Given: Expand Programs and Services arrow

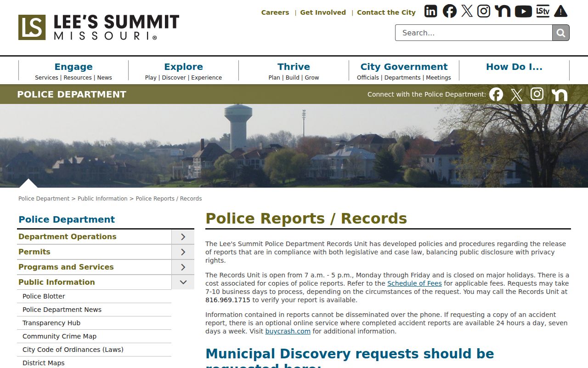Looking at the screenshot, I should pyautogui.click(x=183, y=267).
